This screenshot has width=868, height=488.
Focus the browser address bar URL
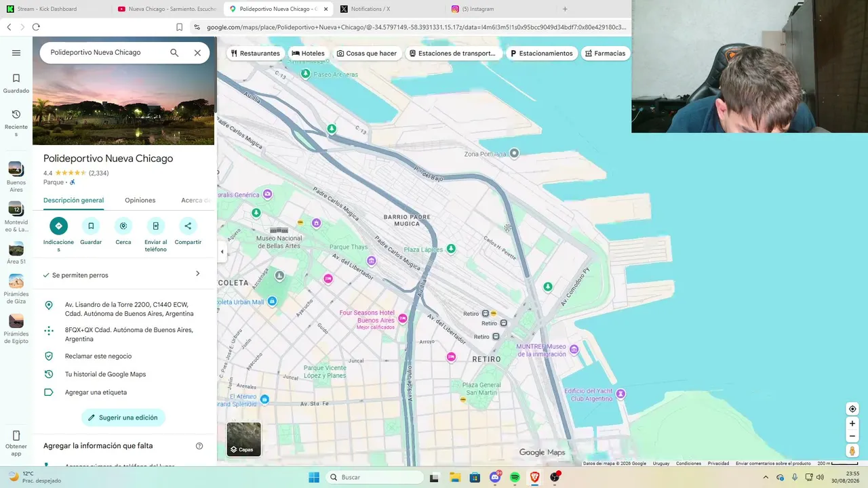point(416,27)
